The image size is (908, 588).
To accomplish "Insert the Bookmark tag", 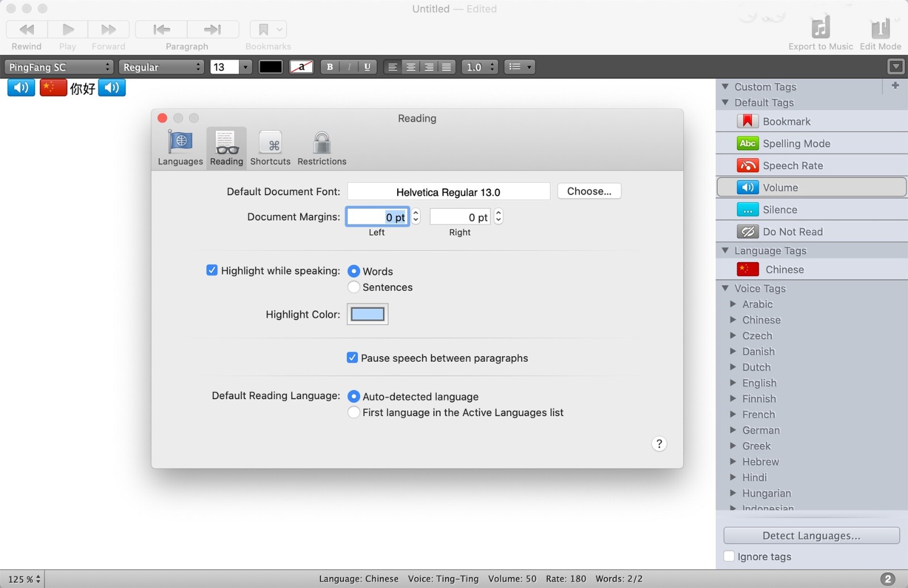I will click(x=812, y=121).
